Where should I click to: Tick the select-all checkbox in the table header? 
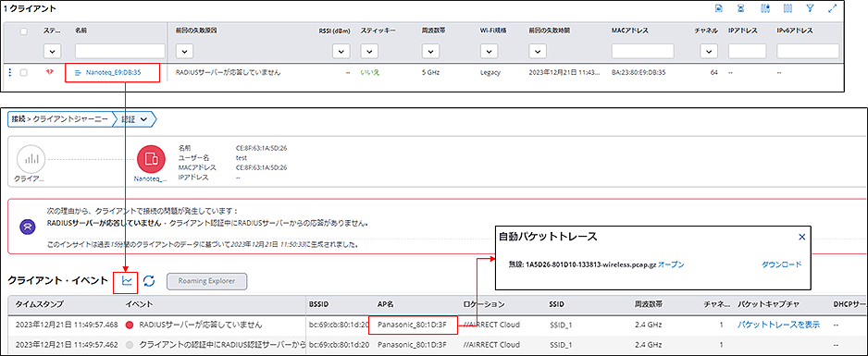click(x=23, y=31)
